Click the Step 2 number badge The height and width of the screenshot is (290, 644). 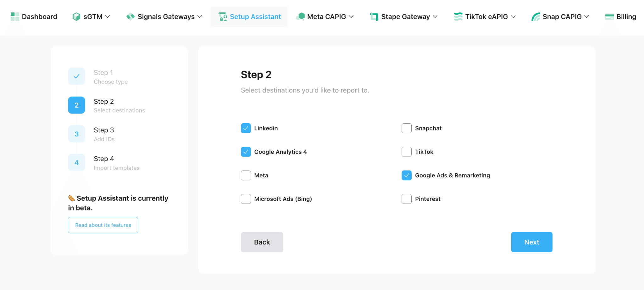[76, 105]
